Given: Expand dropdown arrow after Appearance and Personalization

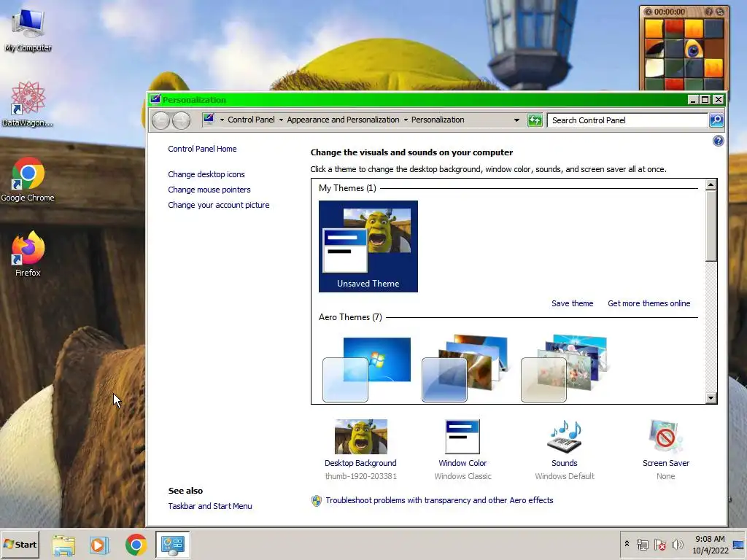Looking at the screenshot, I should tap(406, 120).
